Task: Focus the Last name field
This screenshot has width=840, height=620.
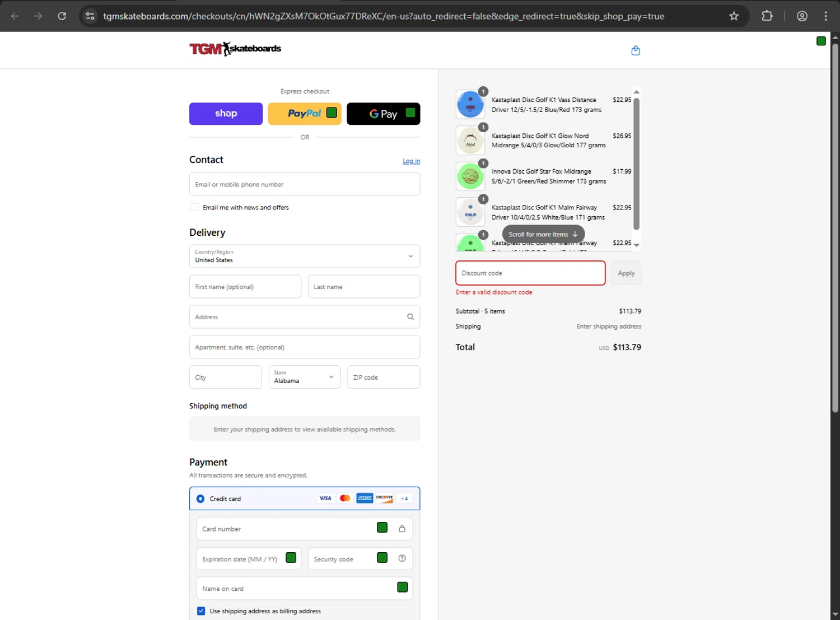Action: click(x=364, y=287)
